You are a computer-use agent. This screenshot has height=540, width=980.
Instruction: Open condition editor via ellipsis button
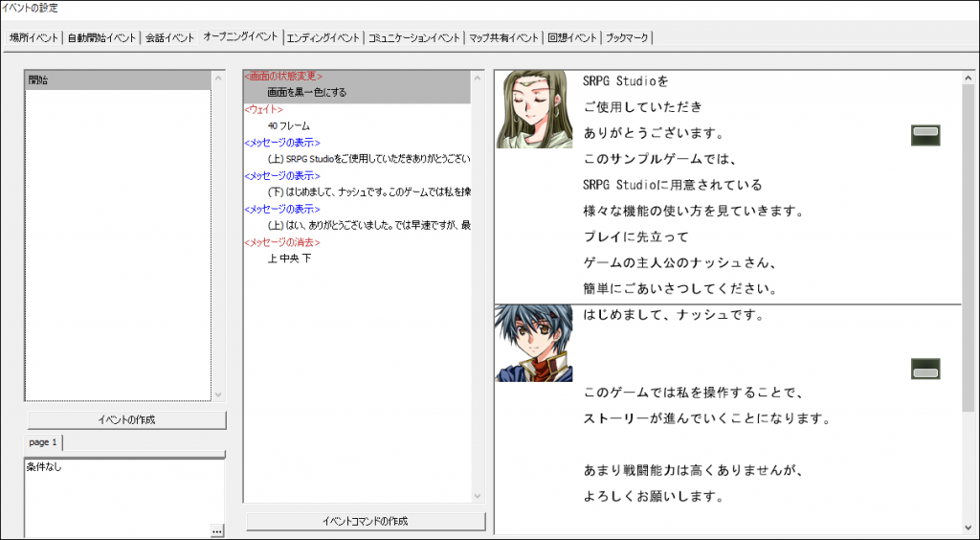(217, 530)
